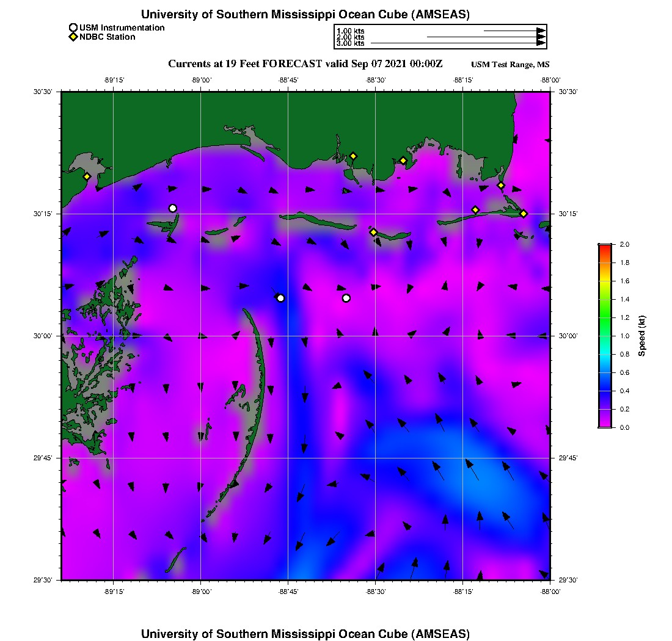Click the NDBC diamond nearest the 88°30' gridline

(373, 232)
